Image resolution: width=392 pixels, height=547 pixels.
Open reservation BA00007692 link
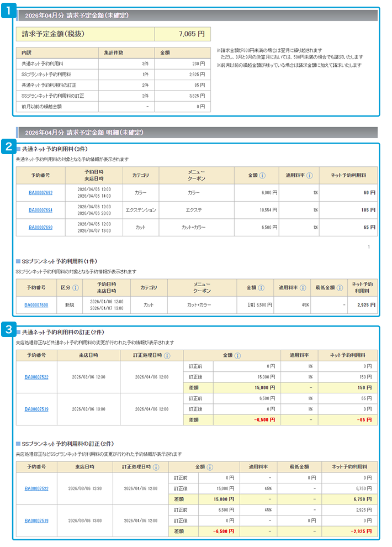point(40,193)
